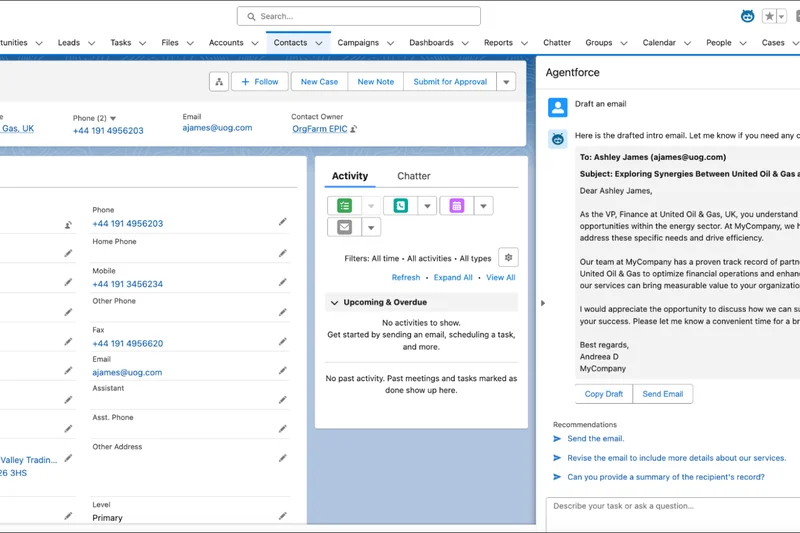Screen dimensions: 800x533
Task: Open Accounts tab dropdown chevron
Action: (255, 43)
